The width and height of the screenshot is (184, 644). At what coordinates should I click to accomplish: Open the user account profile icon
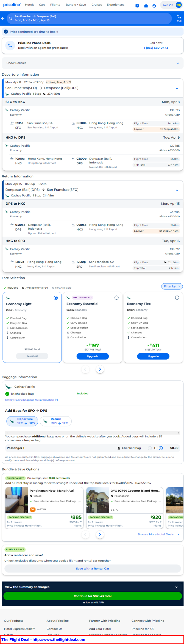point(154,6)
